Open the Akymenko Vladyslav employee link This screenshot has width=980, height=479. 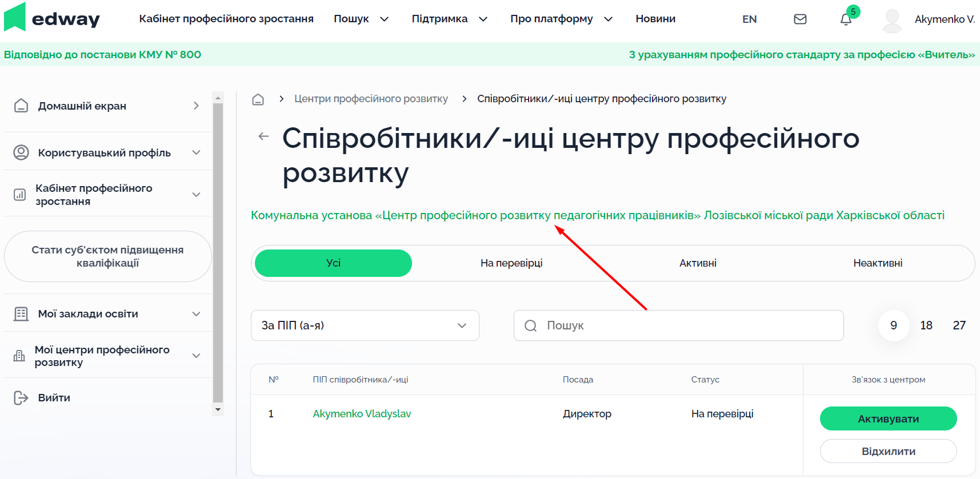tap(362, 414)
